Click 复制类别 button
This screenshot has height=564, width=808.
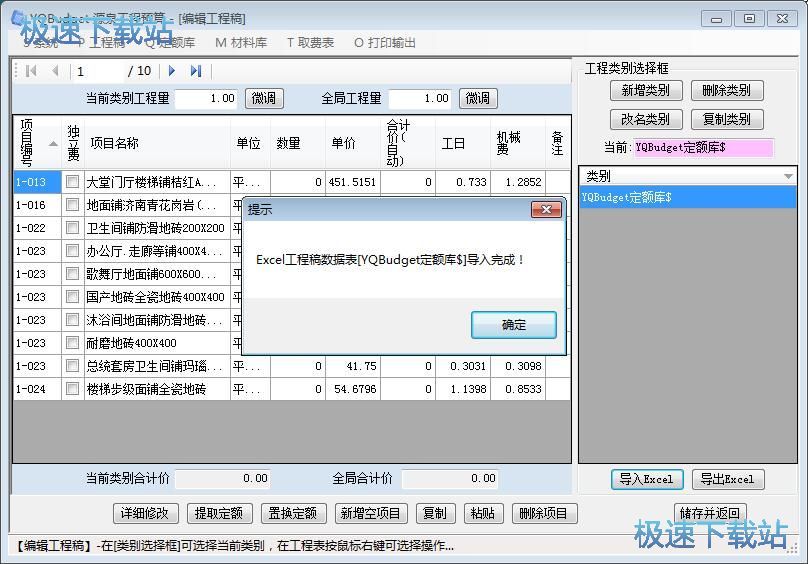[x=727, y=120]
